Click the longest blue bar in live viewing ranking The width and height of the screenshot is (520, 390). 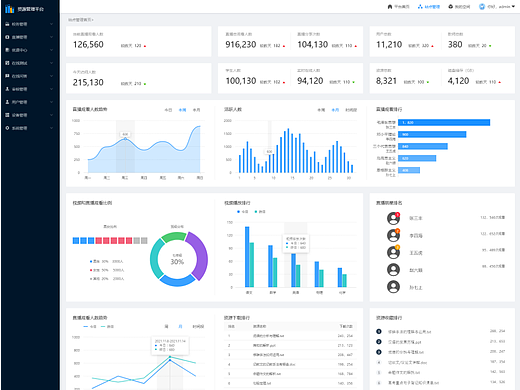[444, 123]
